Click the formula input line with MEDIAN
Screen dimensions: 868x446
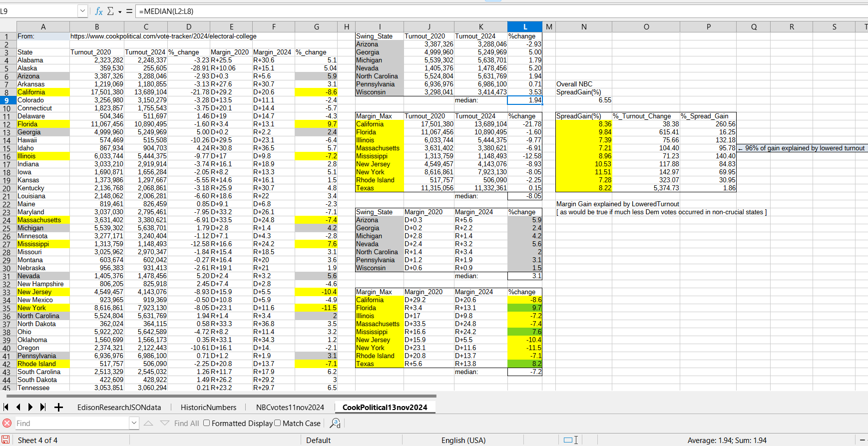(501, 11)
